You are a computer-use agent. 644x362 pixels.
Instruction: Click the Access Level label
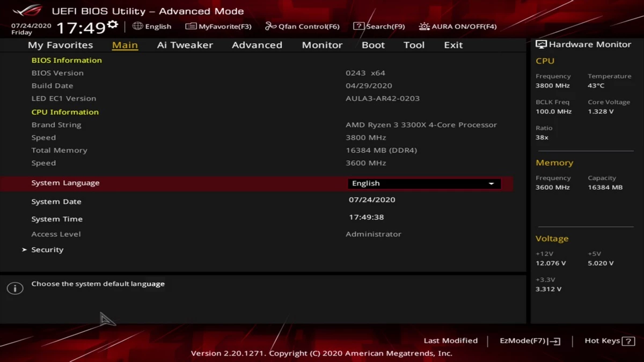click(56, 234)
